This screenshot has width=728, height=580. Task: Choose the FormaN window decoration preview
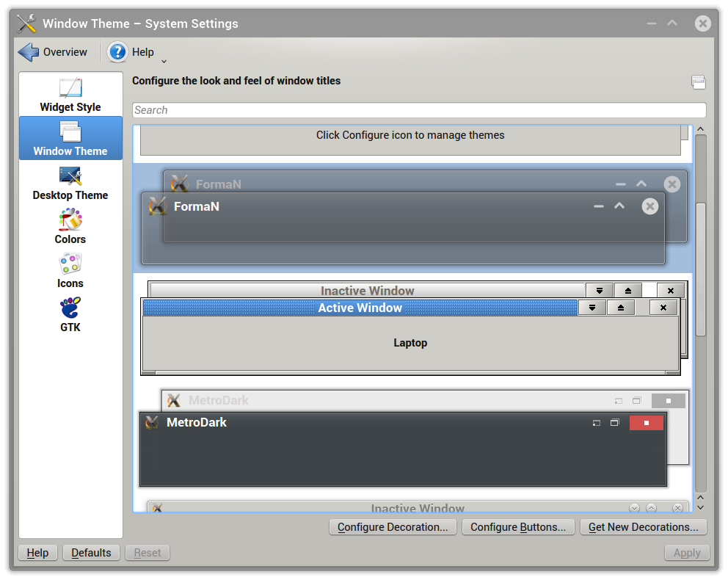click(412, 217)
